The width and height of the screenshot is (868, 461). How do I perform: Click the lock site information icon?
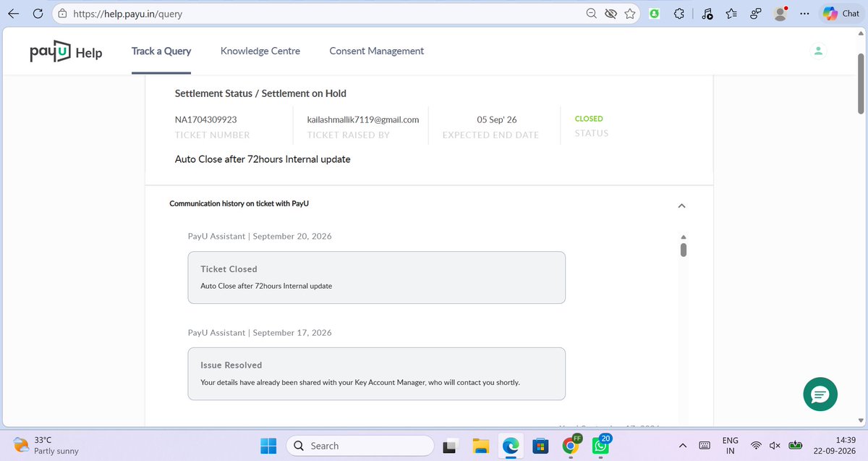tap(63, 13)
